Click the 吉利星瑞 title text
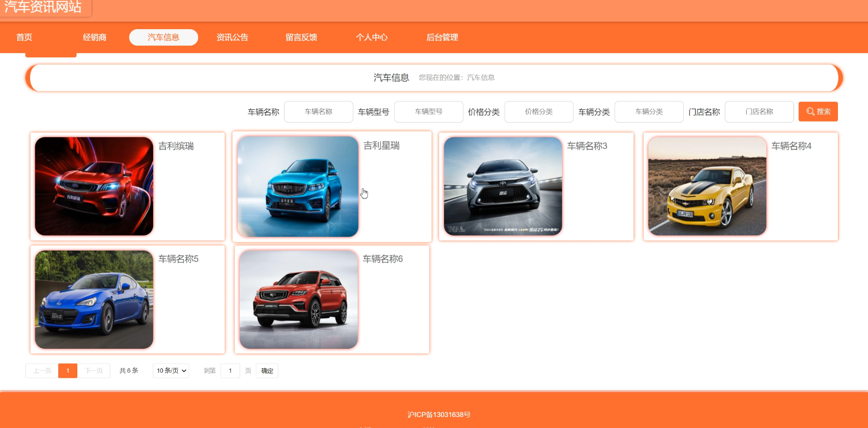The width and height of the screenshot is (868, 428). (x=381, y=146)
